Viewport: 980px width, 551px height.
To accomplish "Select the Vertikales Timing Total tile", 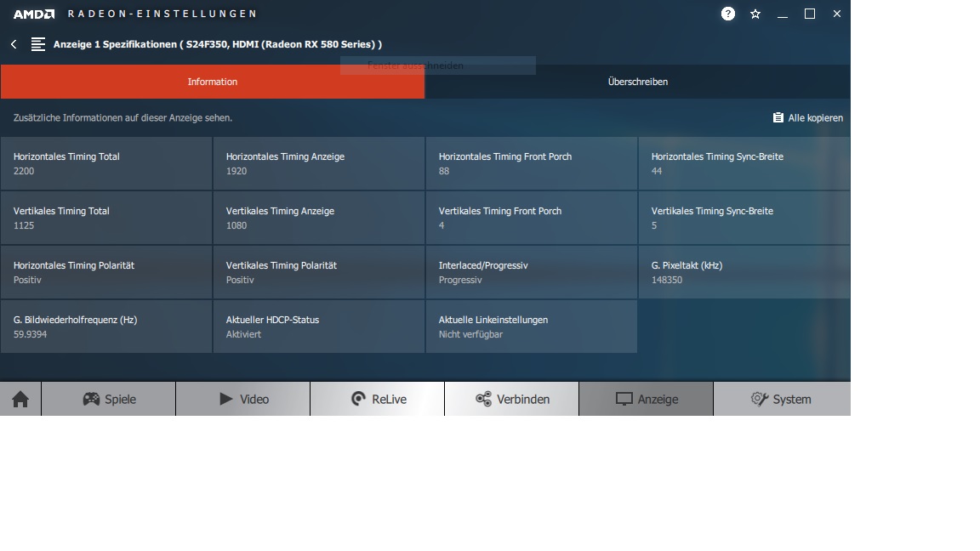I will [106, 218].
